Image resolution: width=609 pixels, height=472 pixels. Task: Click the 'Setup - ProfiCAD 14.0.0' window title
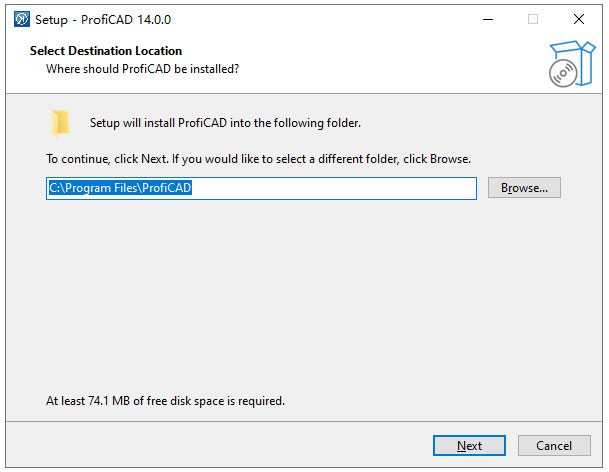click(x=103, y=19)
